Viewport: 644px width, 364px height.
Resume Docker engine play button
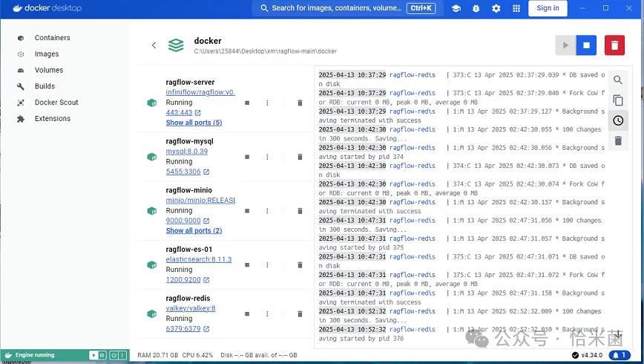(x=93, y=355)
